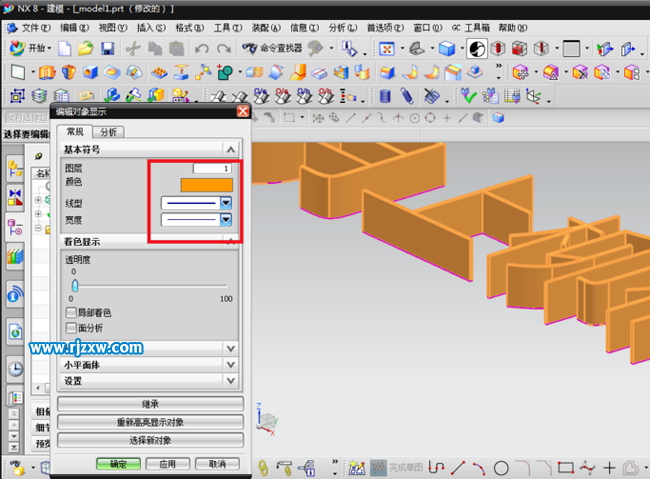Click the profile curve icon in bottom toolbar
The image size is (650, 479).
pos(436,468)
